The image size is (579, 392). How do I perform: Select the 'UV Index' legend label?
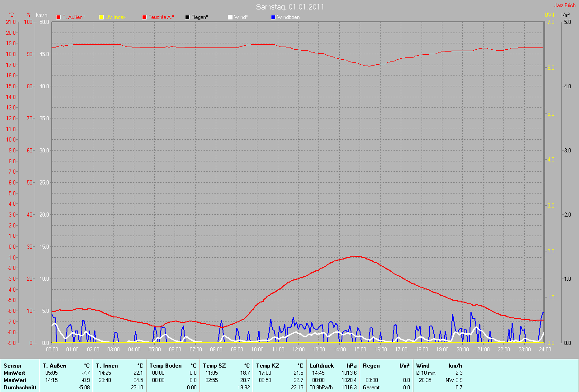(115, 17)
